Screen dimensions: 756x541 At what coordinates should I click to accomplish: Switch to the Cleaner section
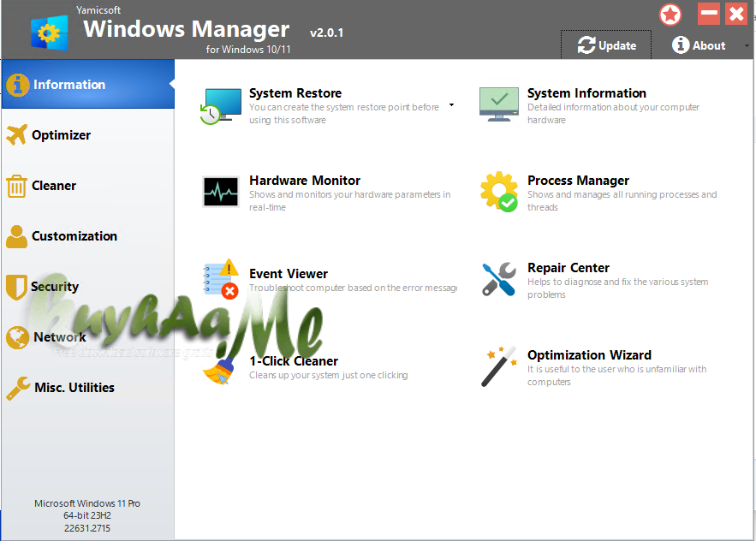87,186
